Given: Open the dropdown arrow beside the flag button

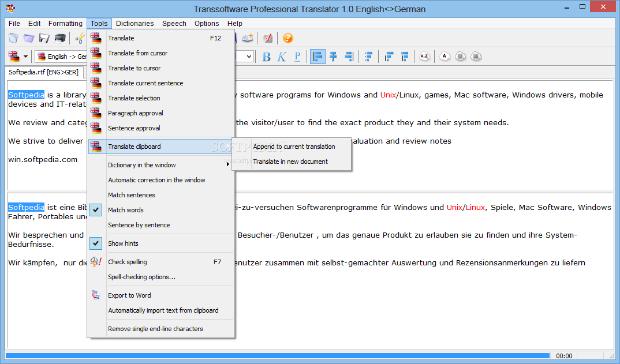Looking at the screenshot, I should (26, 57).
